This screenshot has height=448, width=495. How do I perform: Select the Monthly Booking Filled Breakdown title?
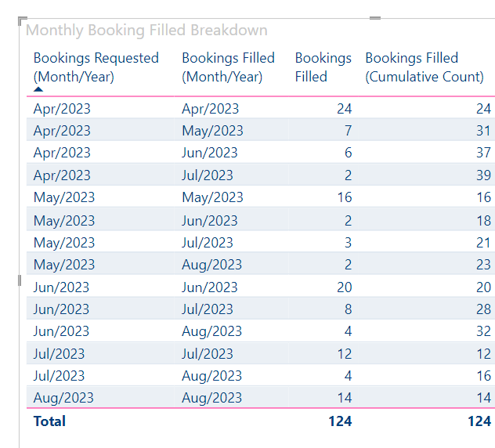(146, 31)
